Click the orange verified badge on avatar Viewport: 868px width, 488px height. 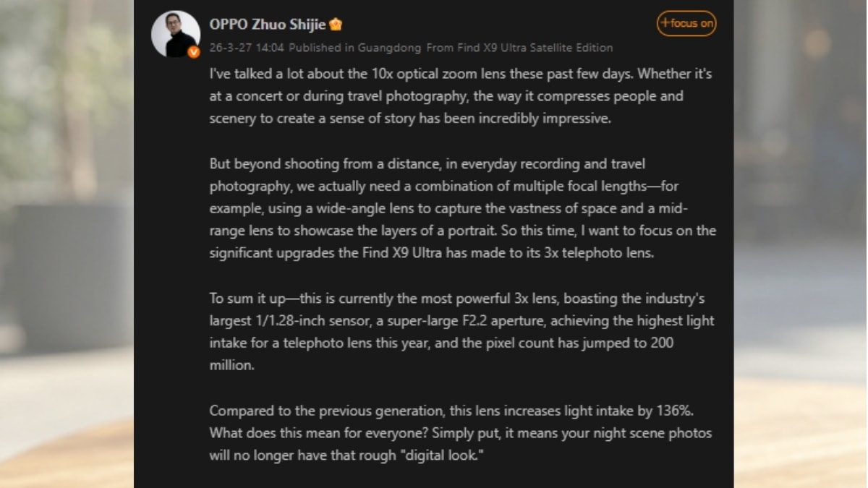click(x=194, y=52)
